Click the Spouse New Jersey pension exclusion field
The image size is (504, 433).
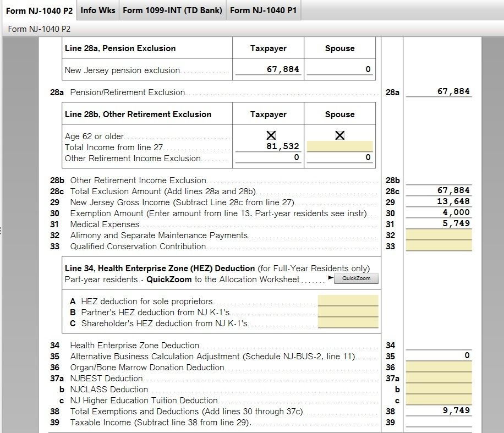click(x=339, y=69)
